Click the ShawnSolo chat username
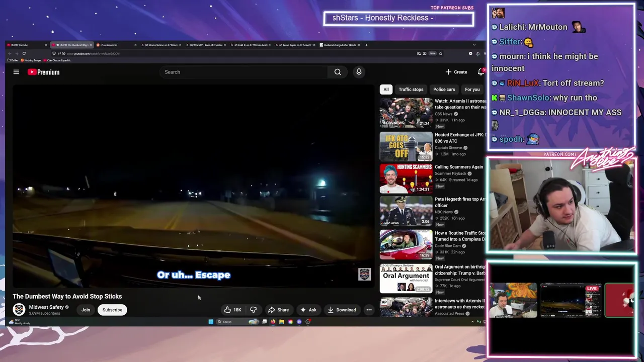 (x=527, y=98)
